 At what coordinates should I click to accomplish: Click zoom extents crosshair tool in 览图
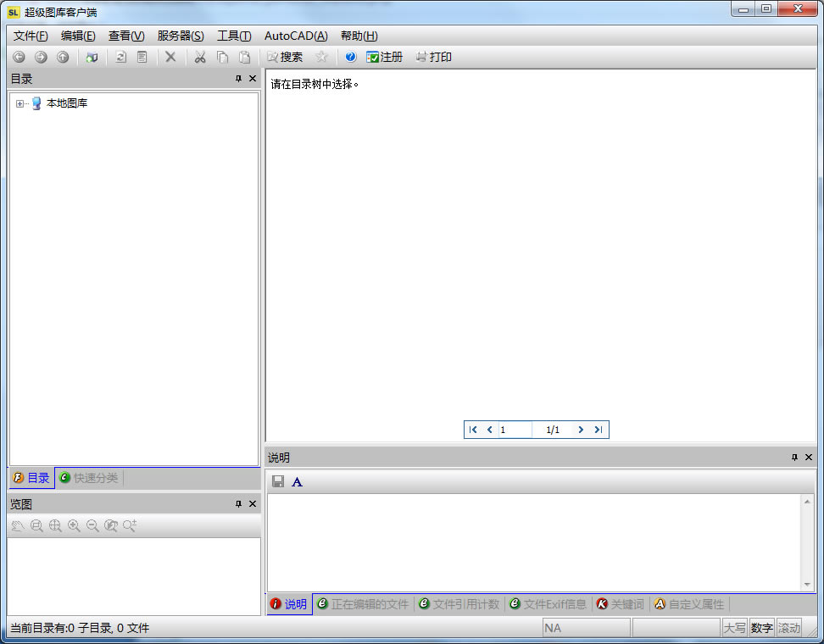coord(55,525)
